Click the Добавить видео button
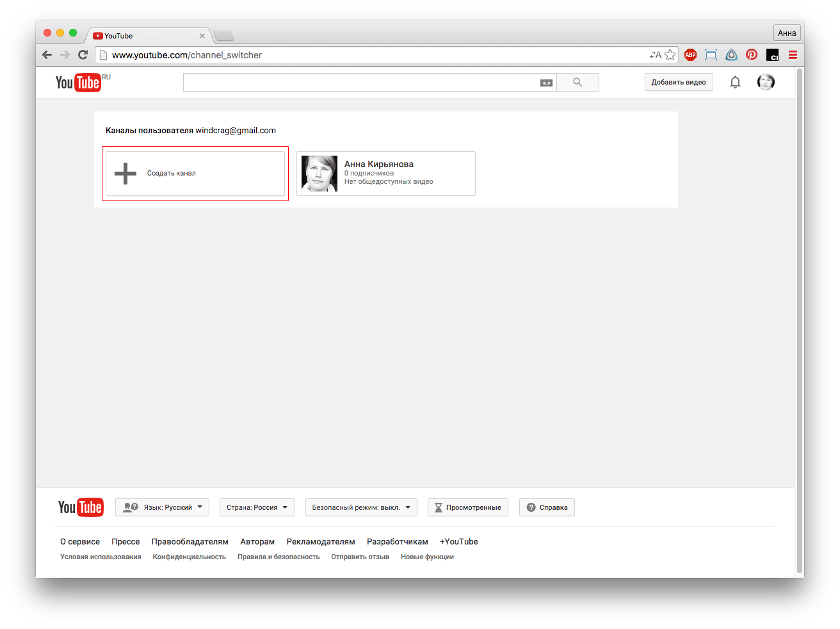The image size is (840, 629). (679, 82)
